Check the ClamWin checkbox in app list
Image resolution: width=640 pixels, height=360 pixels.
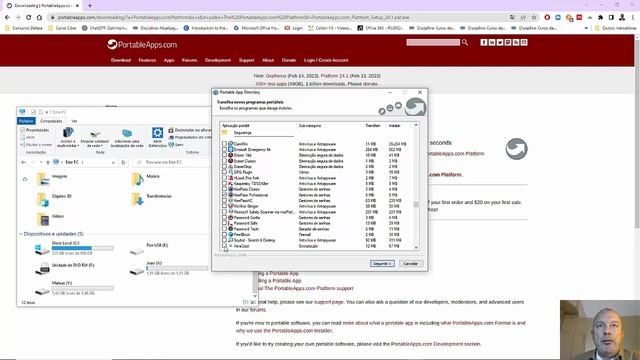click(224, 144)
